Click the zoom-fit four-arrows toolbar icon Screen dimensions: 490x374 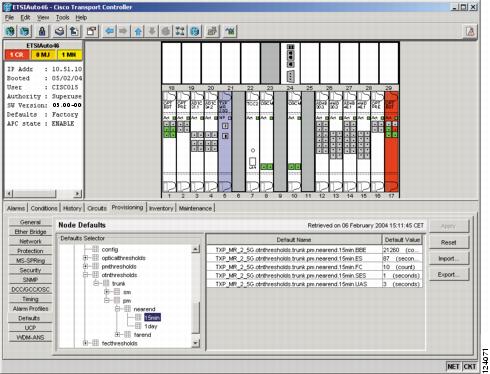tap(180, 31)
